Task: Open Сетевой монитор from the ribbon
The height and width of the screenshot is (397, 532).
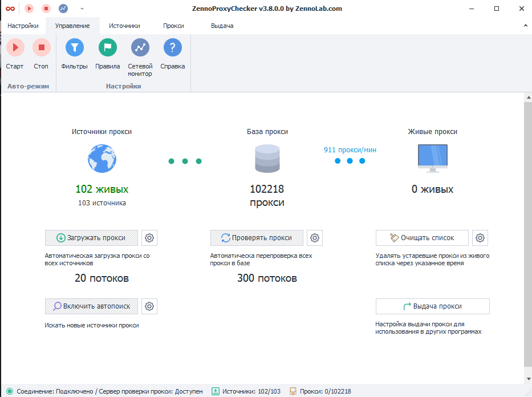Action: pyautogui.click(x=140, y=57)
